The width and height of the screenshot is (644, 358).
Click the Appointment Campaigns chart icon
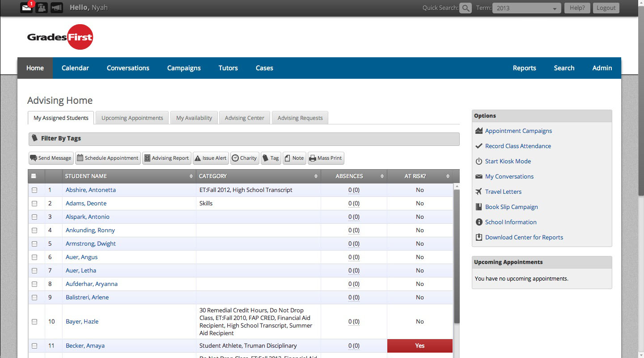tap(479, 131)
